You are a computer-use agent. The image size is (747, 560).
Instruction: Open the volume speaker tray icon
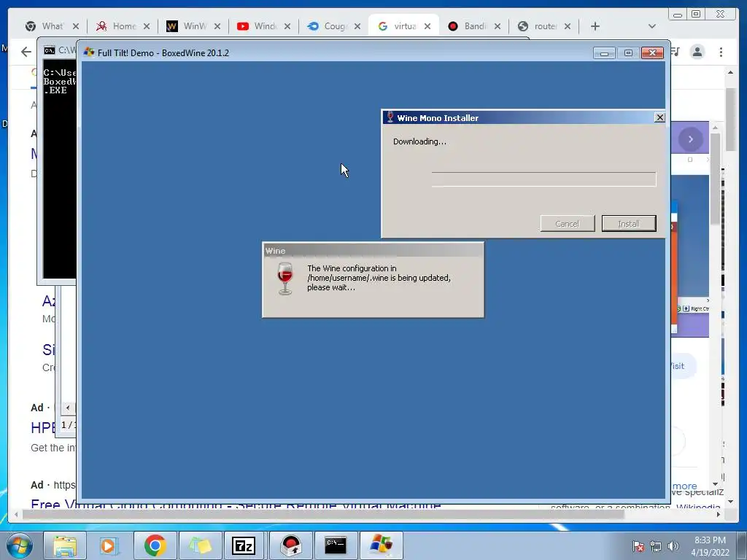tap(673, 546)
